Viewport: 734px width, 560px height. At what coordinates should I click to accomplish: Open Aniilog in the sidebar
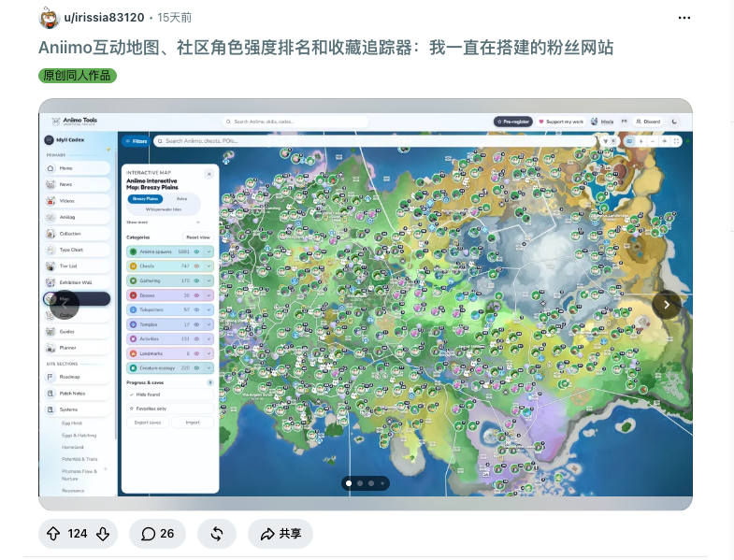pos(78,217)
